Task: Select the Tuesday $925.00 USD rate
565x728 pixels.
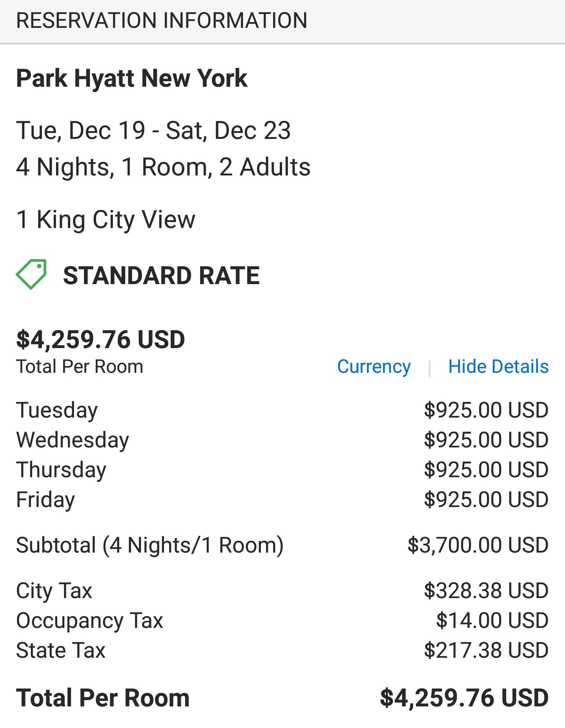Action: tap(486, 410)
